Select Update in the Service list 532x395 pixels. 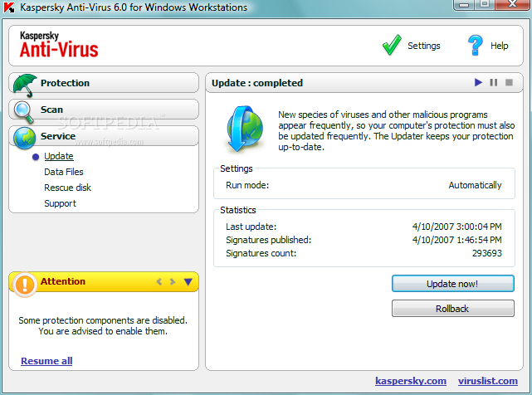click(x=59, y=156)
